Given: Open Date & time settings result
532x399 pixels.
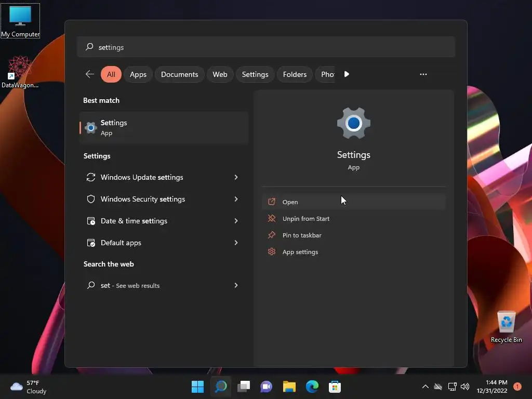Looking at the screenshot, I should (x=164, y=221).
